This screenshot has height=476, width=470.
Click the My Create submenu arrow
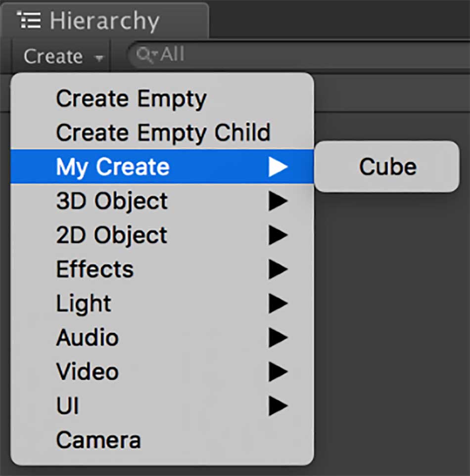(x=278, y=167)
